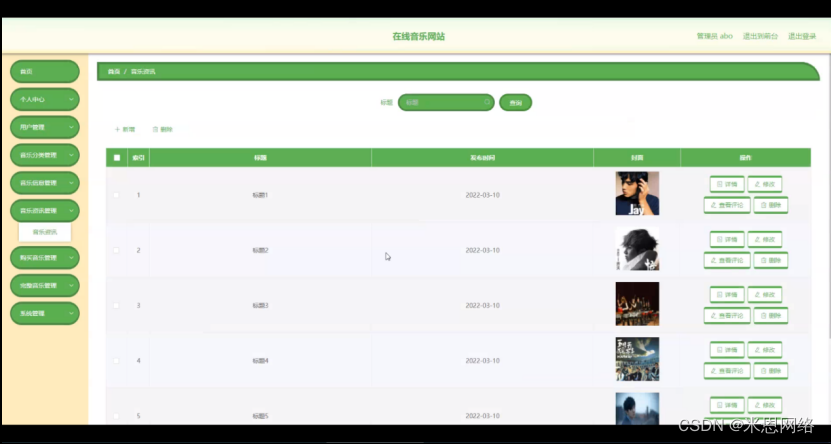Open the cover thumbnail in row 5
Image resolution: width=831 pixels, height=444 pixels.
pos(637,409)
